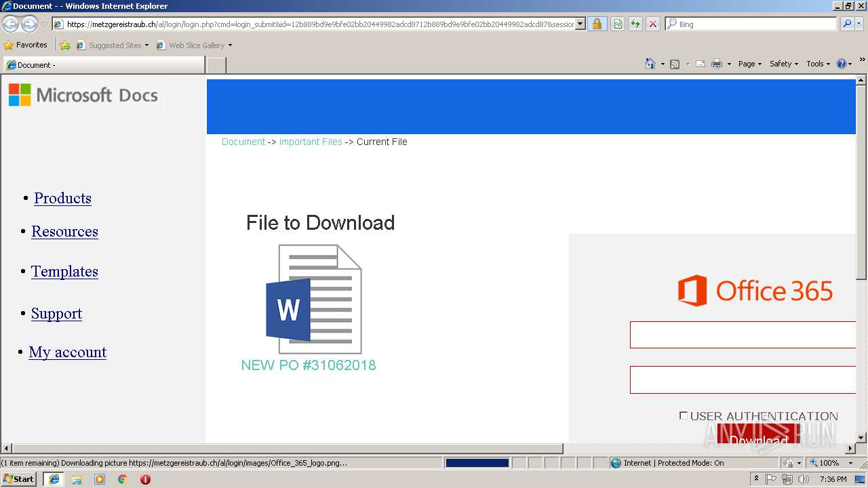
Task: Open a new blank tab
Action: point(216,65)
